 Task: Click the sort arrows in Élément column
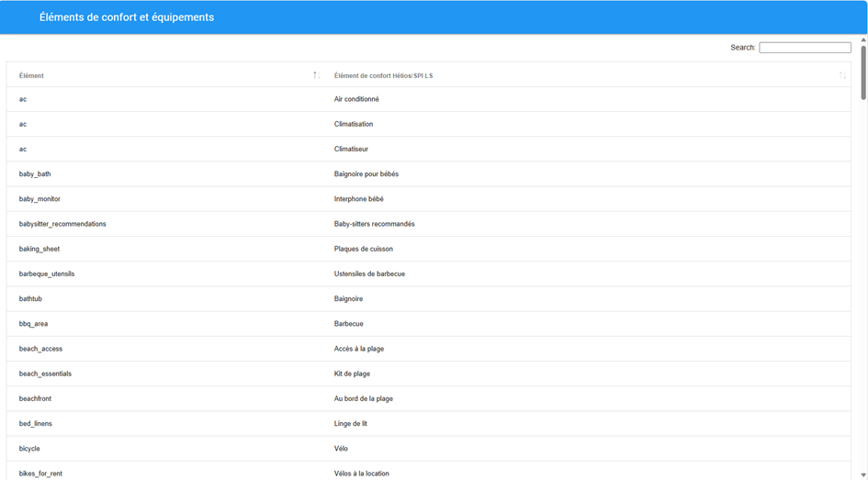point(316,75)
